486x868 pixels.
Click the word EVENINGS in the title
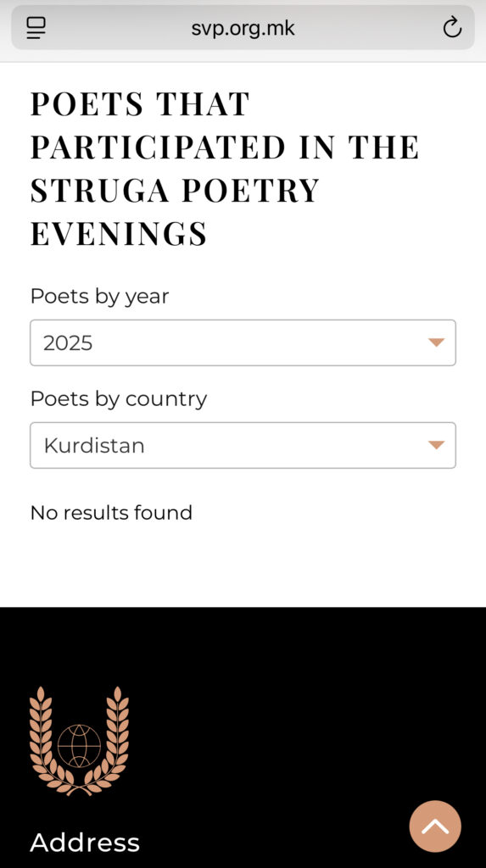119,233
